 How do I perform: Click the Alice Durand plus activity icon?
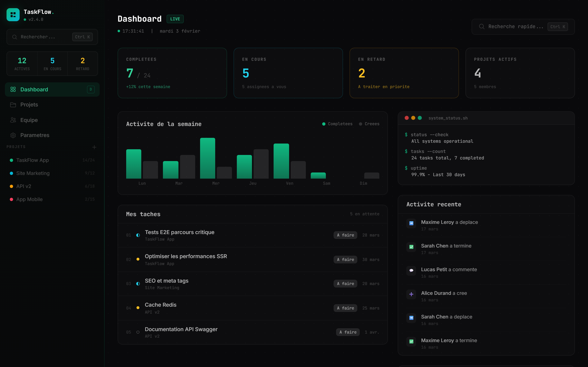[x=411, y=294]
